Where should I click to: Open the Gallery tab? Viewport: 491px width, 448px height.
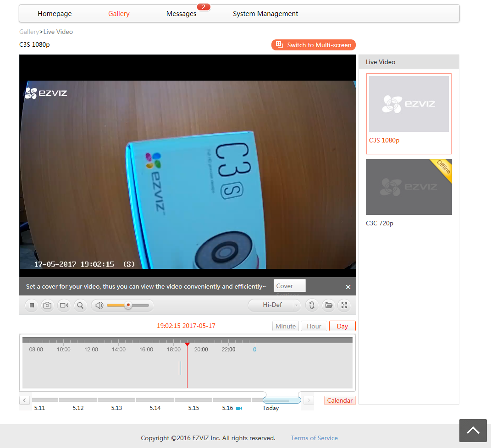click(x=119, y=14)
